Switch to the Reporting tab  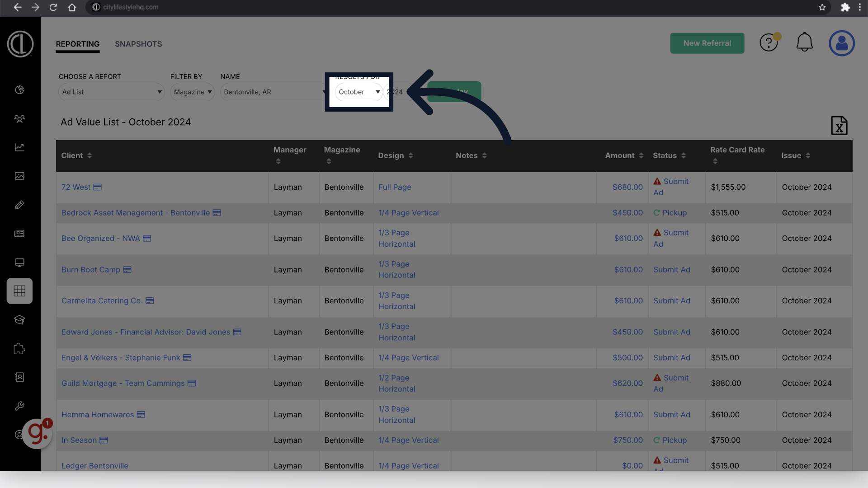tap(78, 44)
